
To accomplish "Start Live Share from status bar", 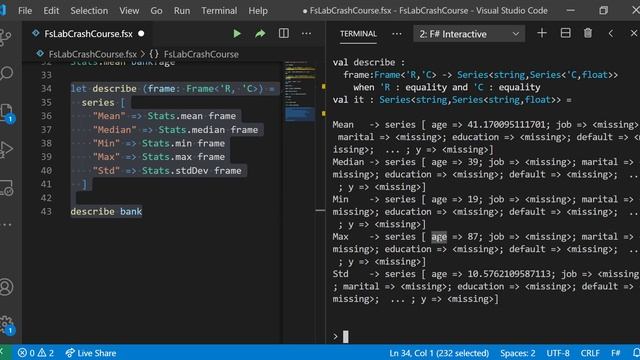I will [91, 353].
